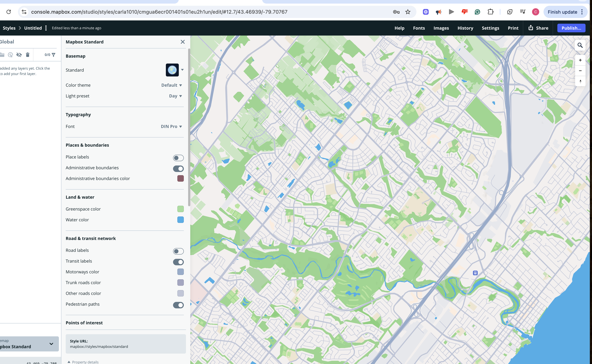
Task: Edit the Water color swatch
Action: tap(181, 220)
